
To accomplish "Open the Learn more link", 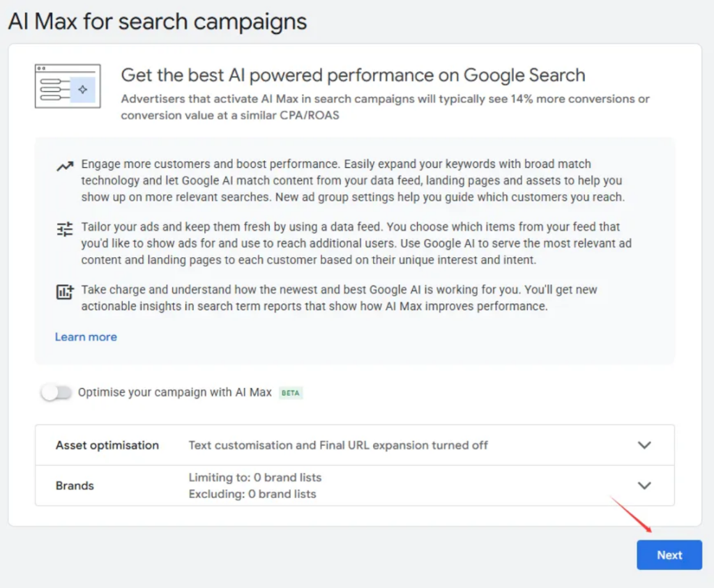I will (x=86, y=336).
